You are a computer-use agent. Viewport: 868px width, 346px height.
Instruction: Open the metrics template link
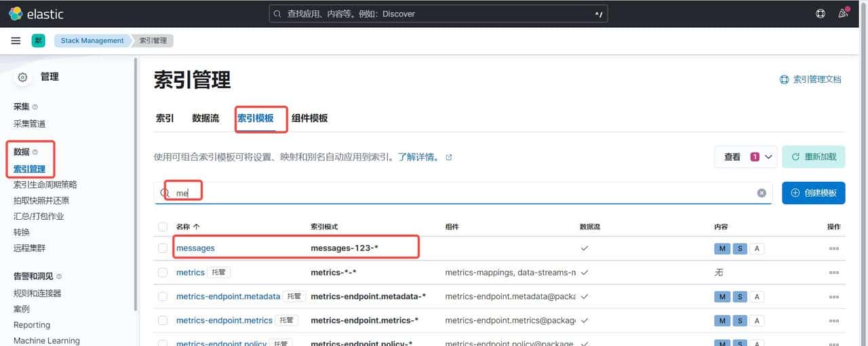point(191,272)
